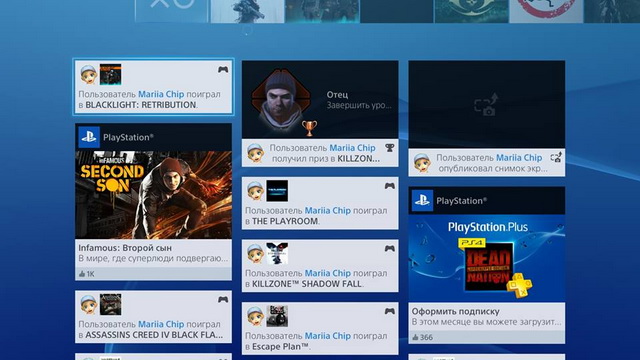The image size is (640, 360).
Task: Open the Escape Plan game thumbnail
Action: [277, 316]
